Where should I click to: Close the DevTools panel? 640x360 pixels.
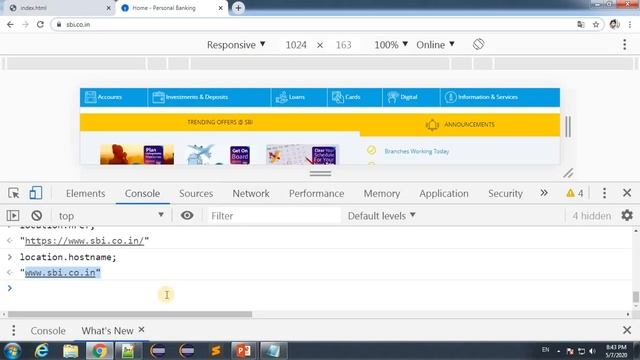tap(627, 193)
